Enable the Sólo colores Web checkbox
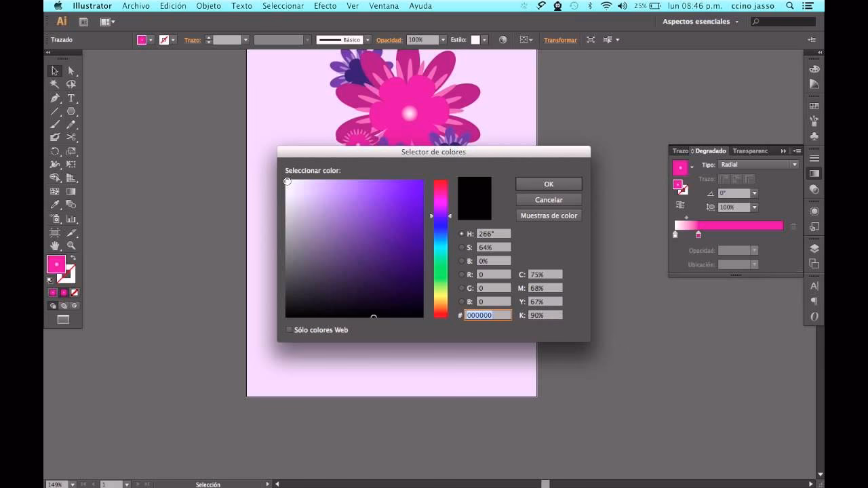This screenshot has width=868, height=488. 289,329
